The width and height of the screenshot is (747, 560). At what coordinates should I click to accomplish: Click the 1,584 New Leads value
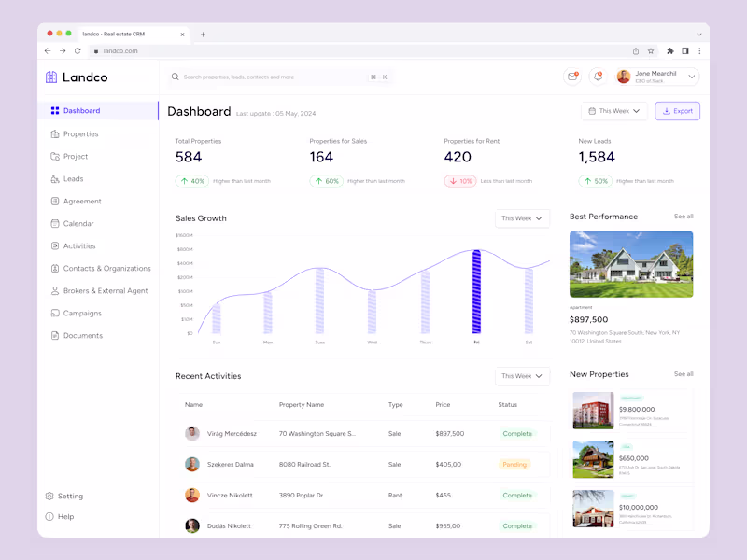597,157
